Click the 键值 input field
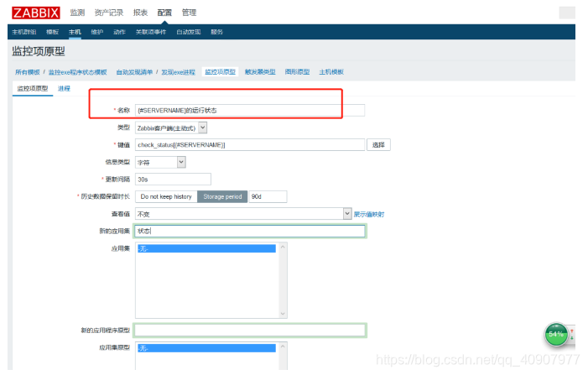The width and height of the screenshot is (588, 375). pos(250,145)
